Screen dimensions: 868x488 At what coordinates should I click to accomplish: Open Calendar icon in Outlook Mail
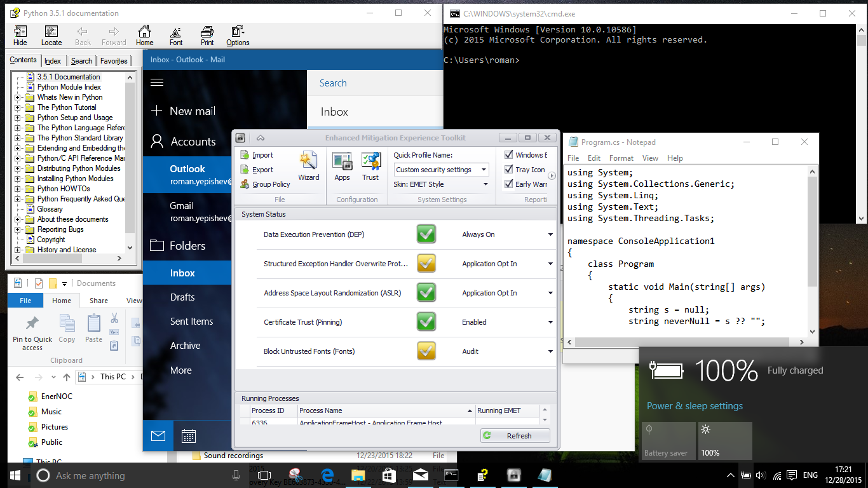coord(188,436)
